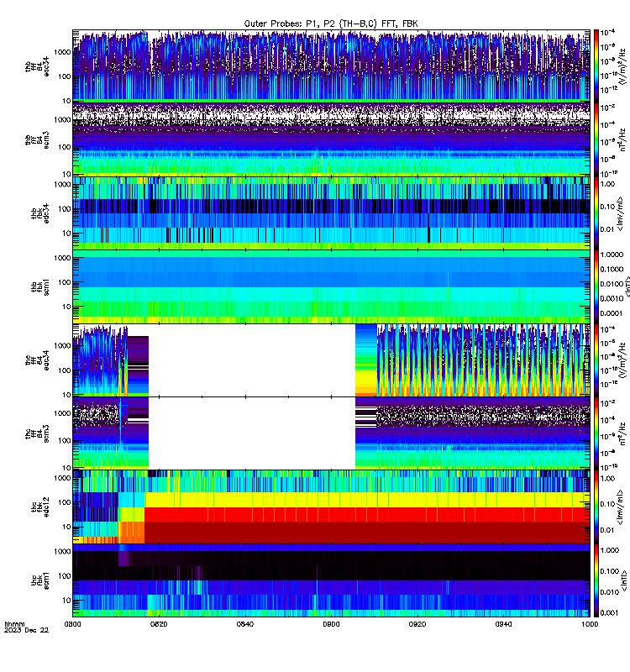Click the white data gap in the thc fff scm3 panel
Viewport: 630px width, 672px height.
(x=252, y=433)
